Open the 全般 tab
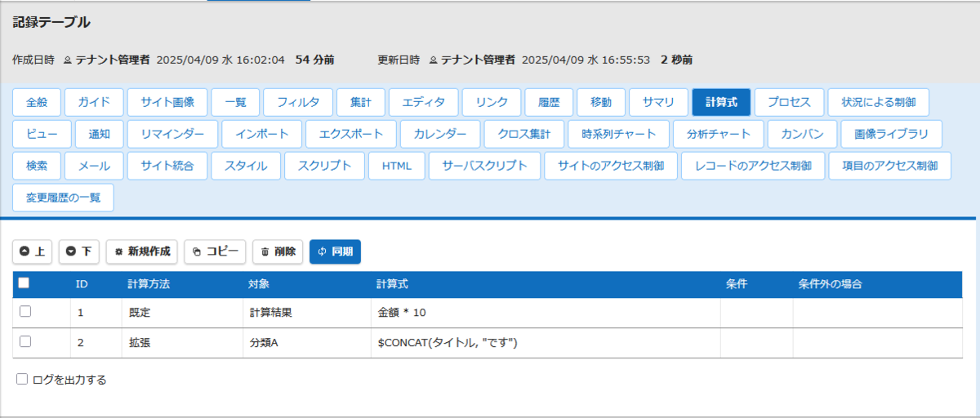This screenshot has width=980, height=418. click(x=37, y=102)
